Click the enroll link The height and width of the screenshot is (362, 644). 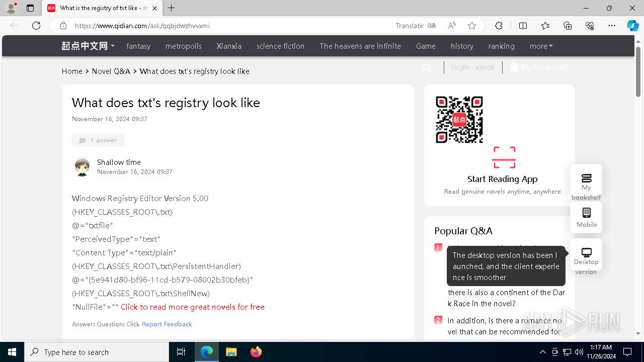[485, 67]
